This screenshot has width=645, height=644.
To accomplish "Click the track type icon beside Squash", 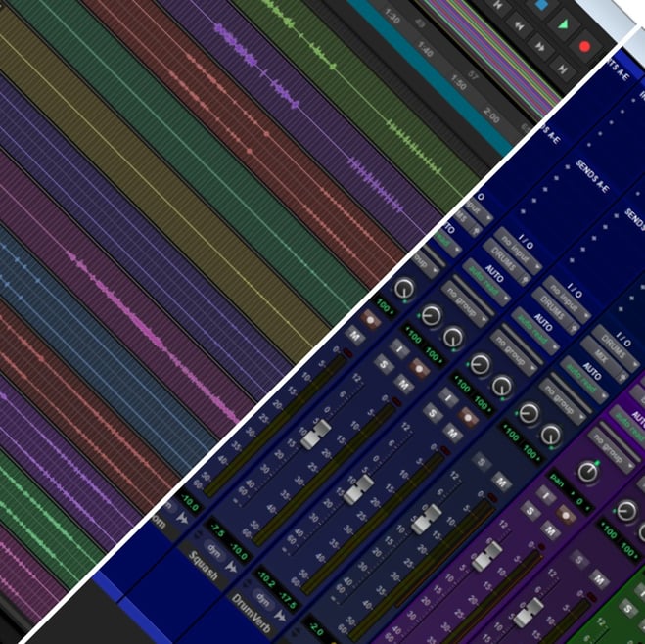I will [232, 568].
